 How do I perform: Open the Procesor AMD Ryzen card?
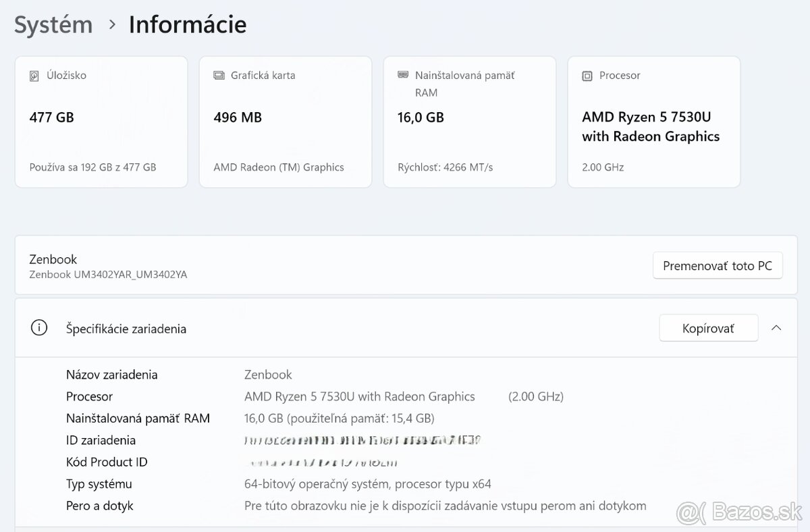653,122
